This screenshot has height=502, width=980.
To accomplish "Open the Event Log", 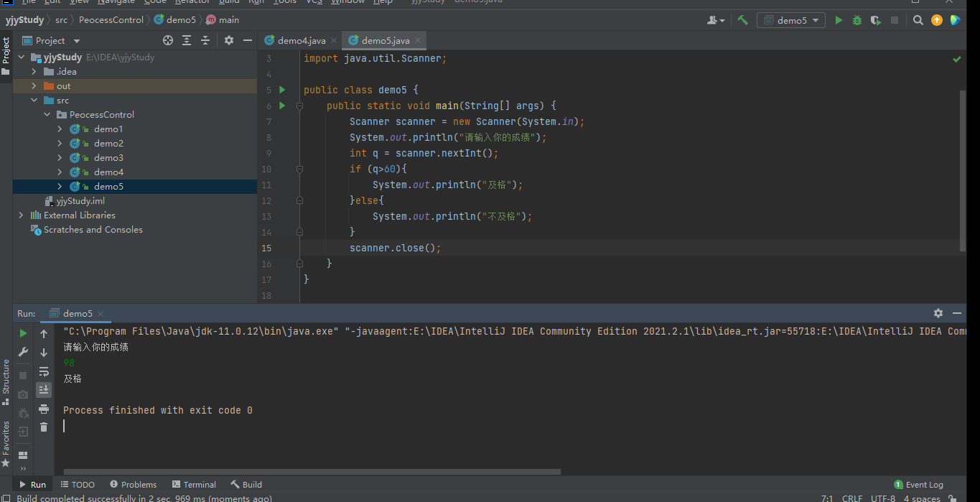I will [918, 485].
